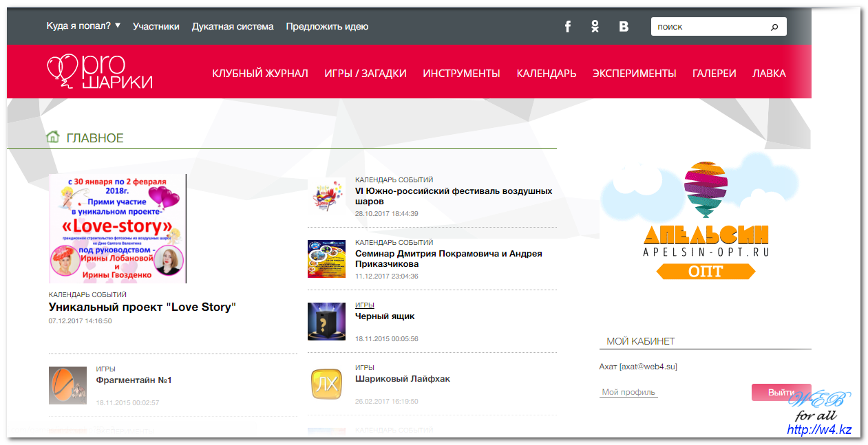Open the Фрагментайн №1 thumbnail
This screenshot has height=445, width=868.
(x=67, y=385)
